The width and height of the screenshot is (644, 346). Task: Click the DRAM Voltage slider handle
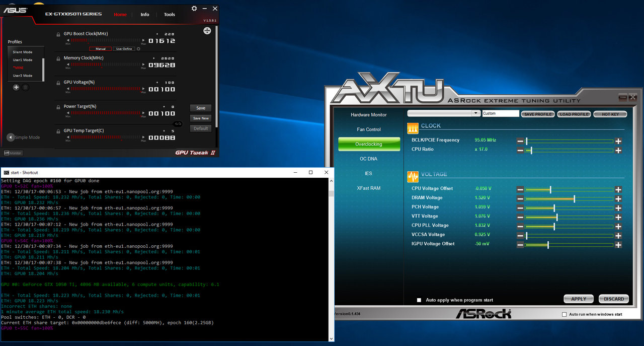tap(575, 198)
